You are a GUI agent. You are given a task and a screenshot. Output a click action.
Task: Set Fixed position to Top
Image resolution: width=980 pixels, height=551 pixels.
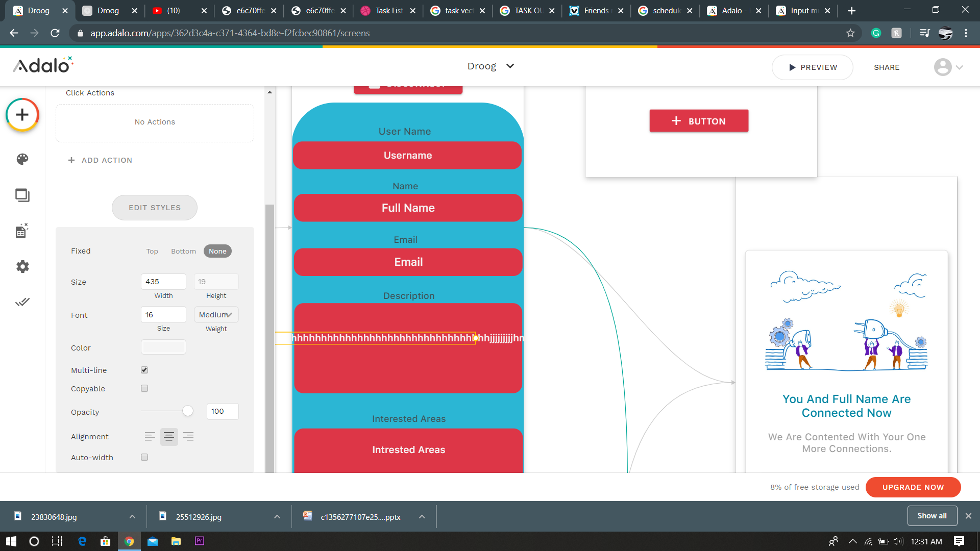point(152,251)
